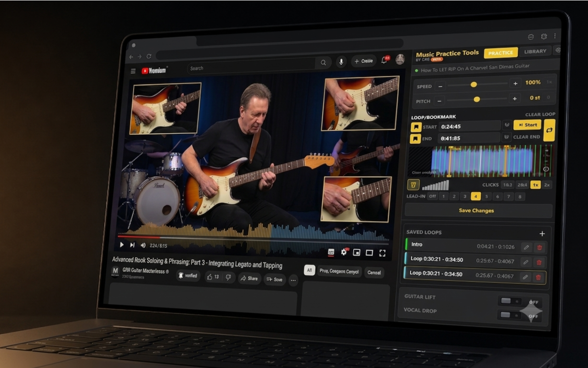The width and height of the screenshot is (588, 368).
Task: Turn lead-in Off
Action: click(432, 196)
